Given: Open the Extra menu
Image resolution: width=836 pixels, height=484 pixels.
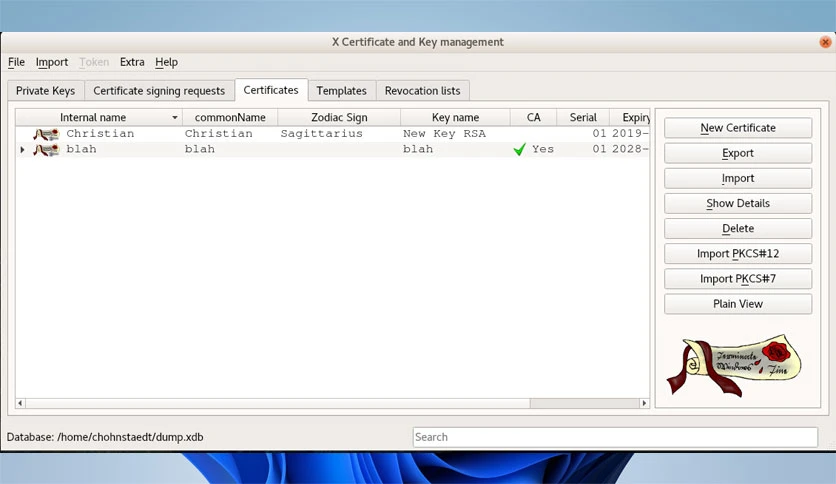Looking at the screenshot, I should point(132,62).
